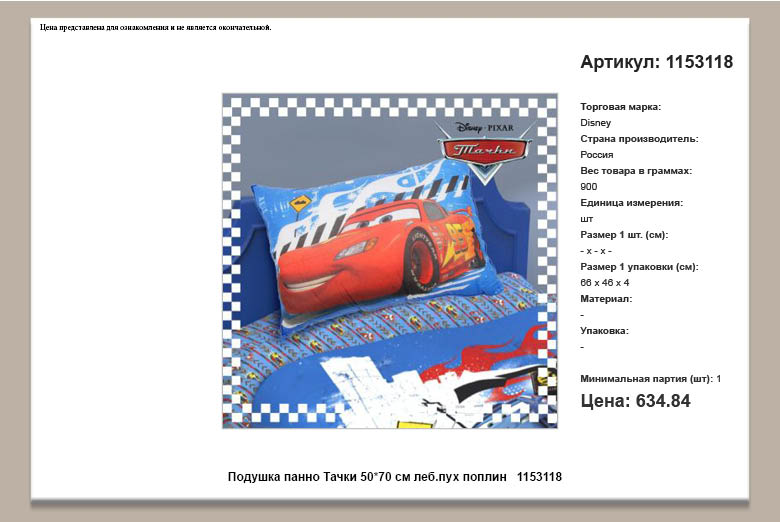Viewport: 780px width, 522px height.
Task: Click the 'Единица измерения:' label
Action: coord(631,203)
